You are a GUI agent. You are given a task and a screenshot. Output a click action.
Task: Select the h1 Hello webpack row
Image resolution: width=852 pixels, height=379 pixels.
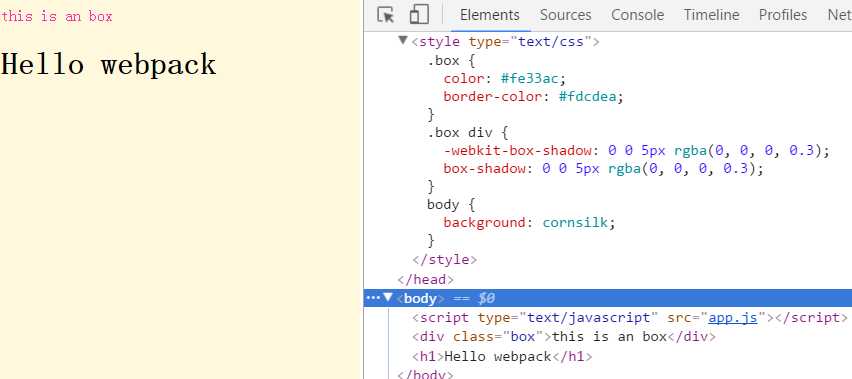[502, 357]
